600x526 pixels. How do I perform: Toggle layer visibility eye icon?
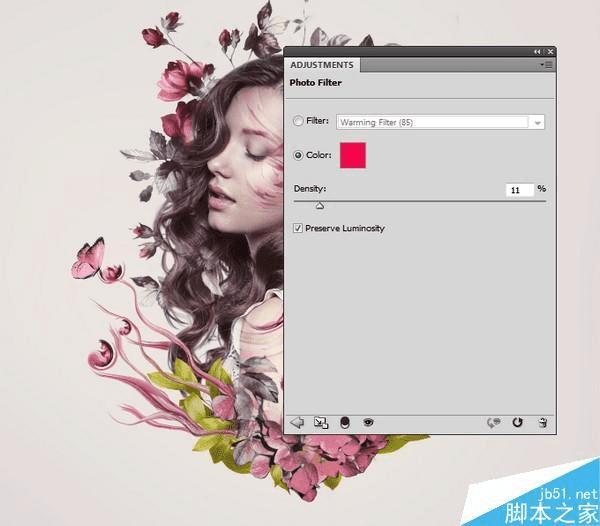(368, 422)
